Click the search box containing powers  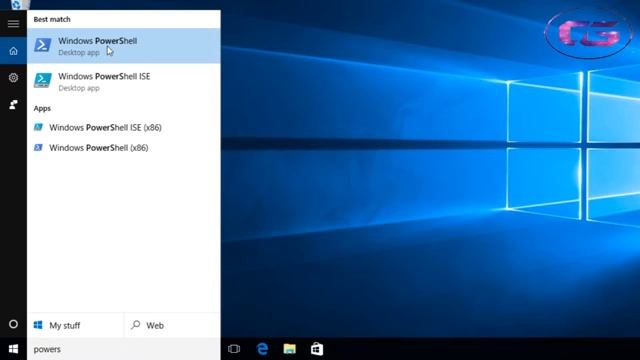tap(124, 349)
